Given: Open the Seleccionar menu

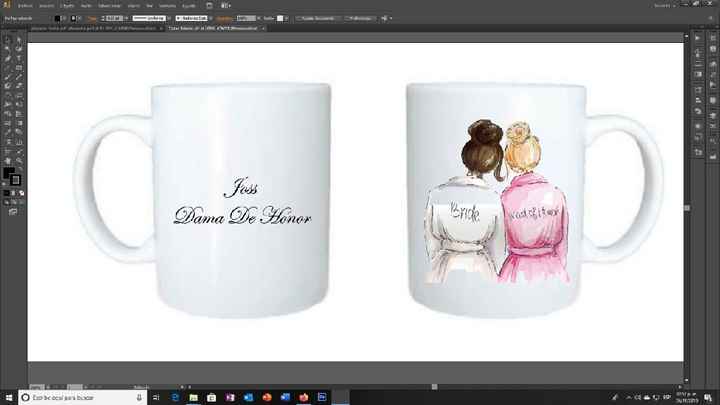Looking at the screenshot, I should coord(109,6).
